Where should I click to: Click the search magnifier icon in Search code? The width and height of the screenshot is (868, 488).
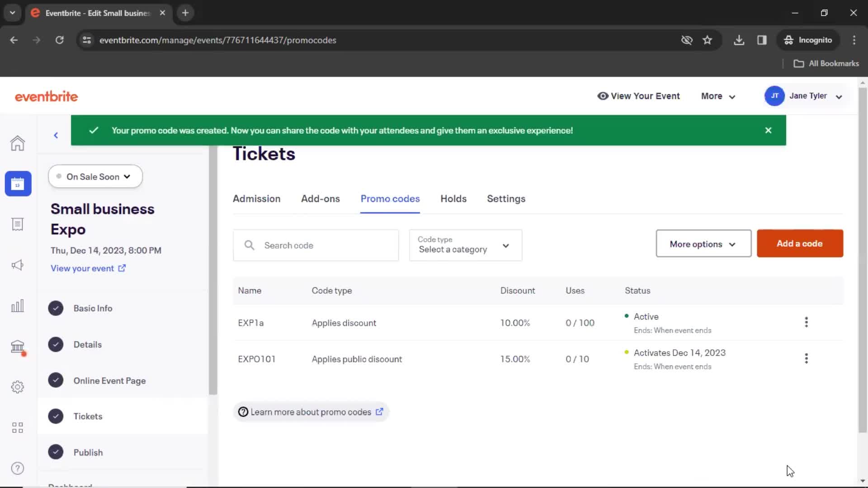pyautogui.click(x=249, y=245)
